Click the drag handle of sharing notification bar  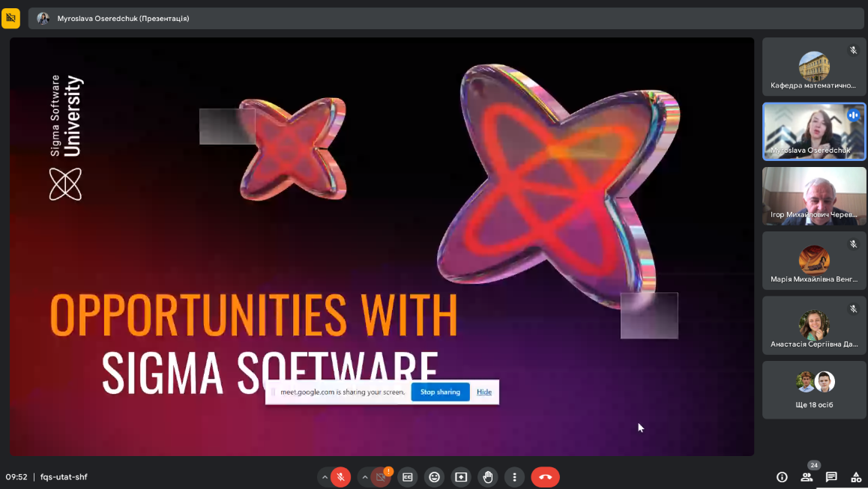272,392
